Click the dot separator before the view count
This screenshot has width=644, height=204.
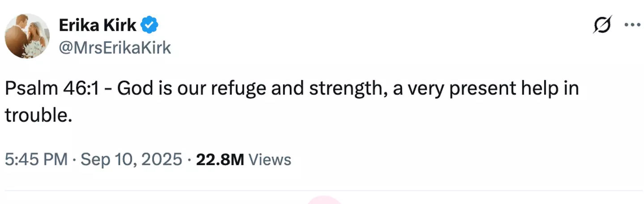pos(189,159)
